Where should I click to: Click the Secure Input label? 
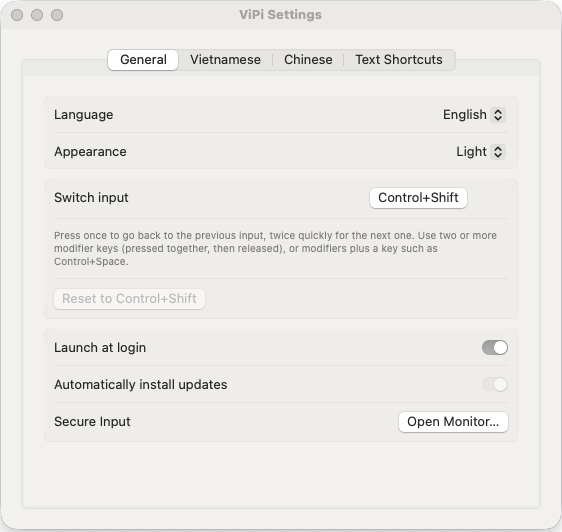[x=92, y=422]
